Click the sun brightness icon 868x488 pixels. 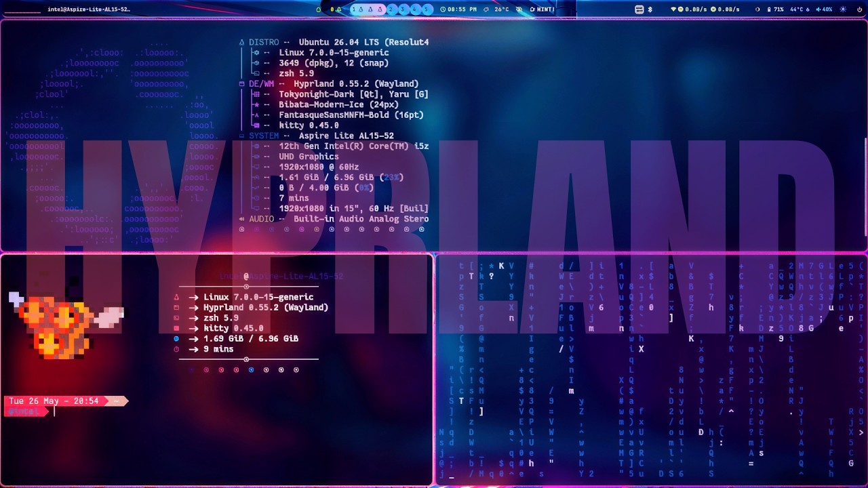click(x=843, y=9)
